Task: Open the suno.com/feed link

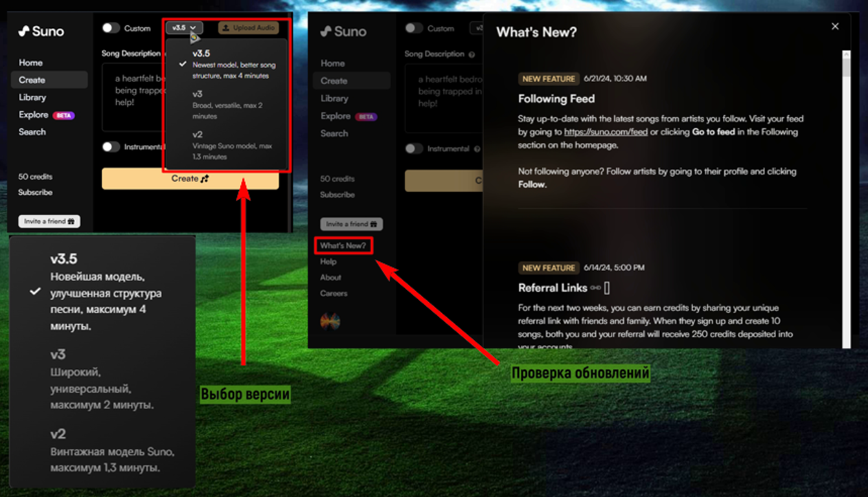Action: pyautogui.click(x=606, y=132)
